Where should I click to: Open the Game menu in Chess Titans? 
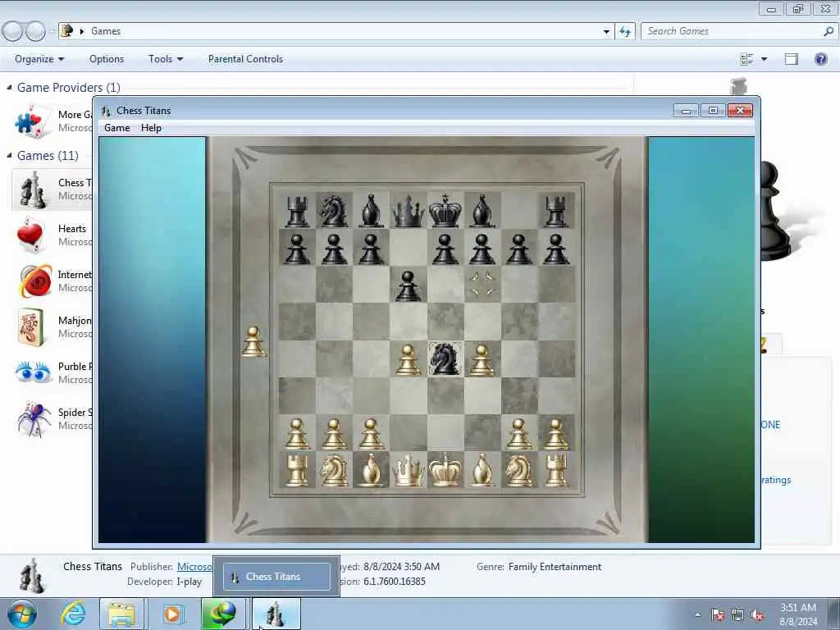116,128
